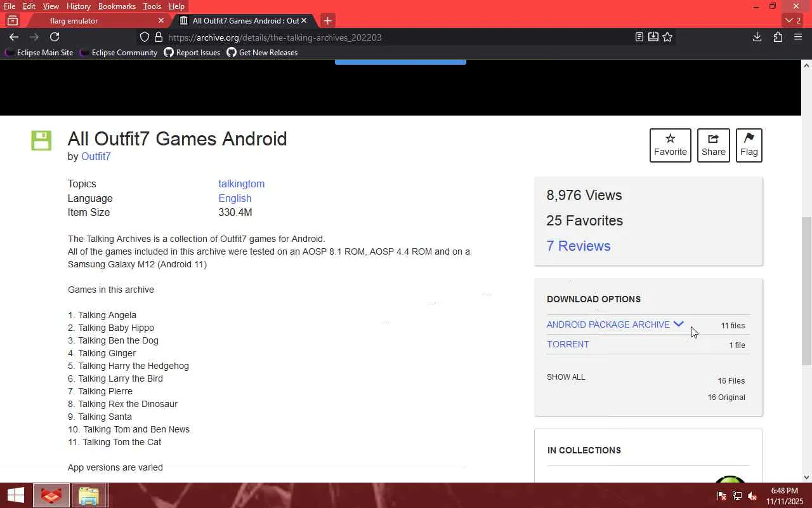This screenshot has width=812, height=508.
Task: Click the text 11. Talking Tom the Cat
Action: pos(115,442)
